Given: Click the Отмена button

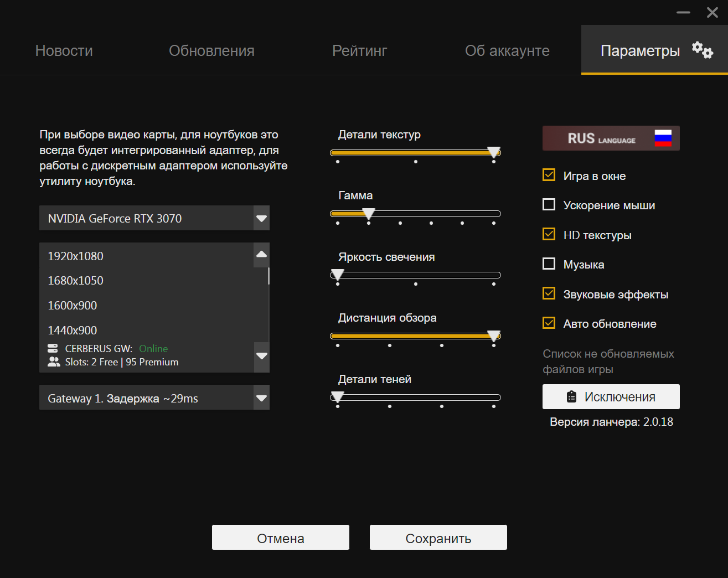Looking at the screenshot, I should (x=281, y=538).
